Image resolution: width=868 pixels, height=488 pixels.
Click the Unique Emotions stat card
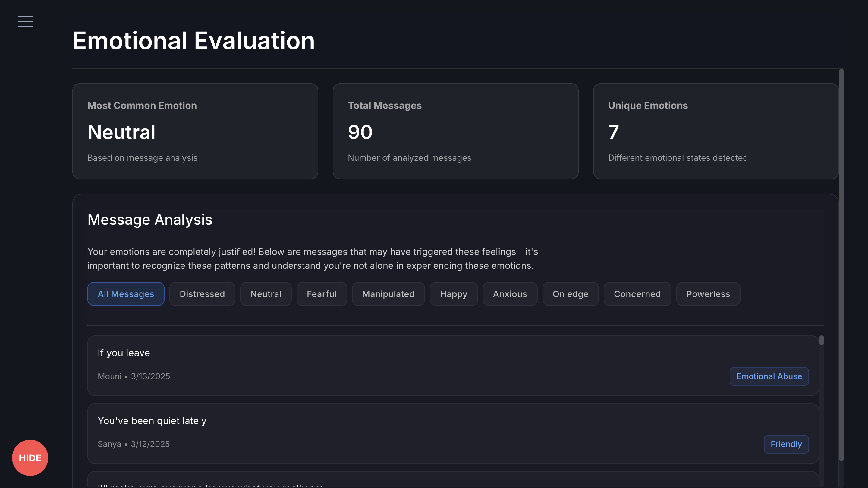coord(715,131)
